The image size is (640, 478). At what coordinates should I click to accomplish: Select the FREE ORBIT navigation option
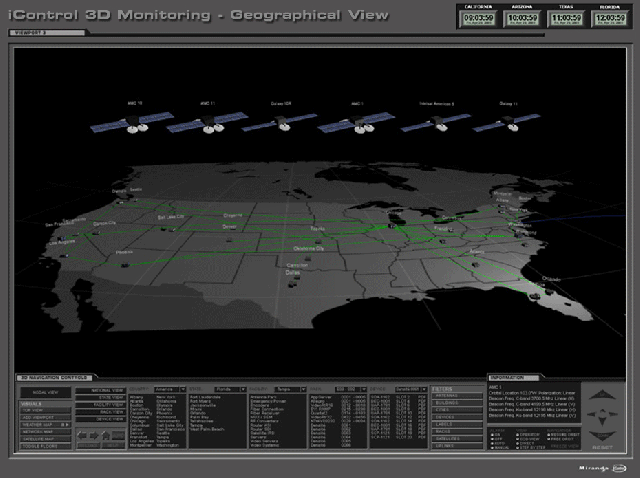click(x=549, y=439)
